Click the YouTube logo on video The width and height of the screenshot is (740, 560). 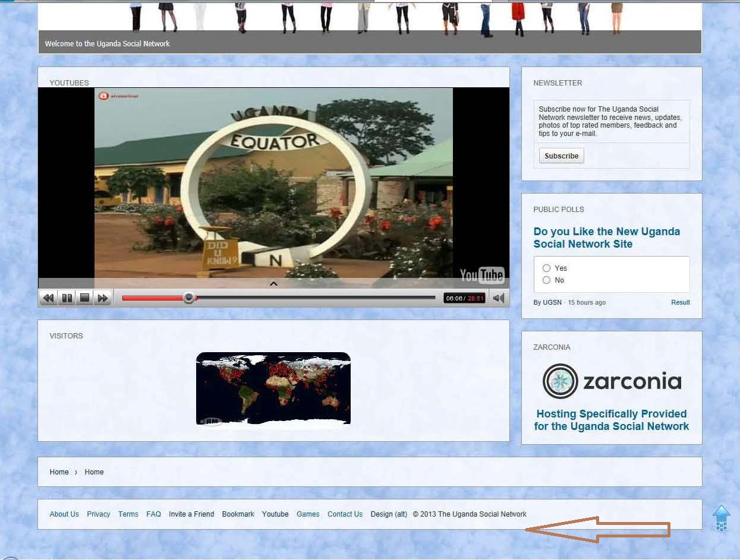tap(482, 275)
